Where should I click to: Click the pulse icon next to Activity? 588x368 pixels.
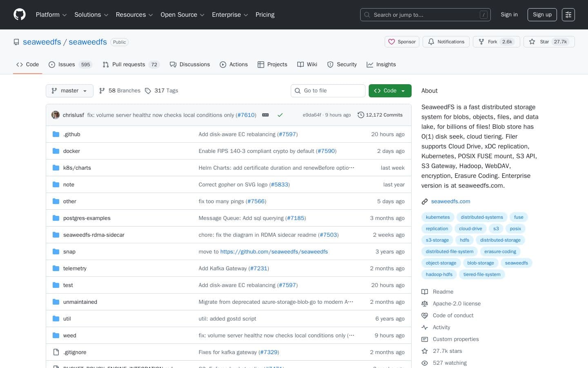point(425,327)
